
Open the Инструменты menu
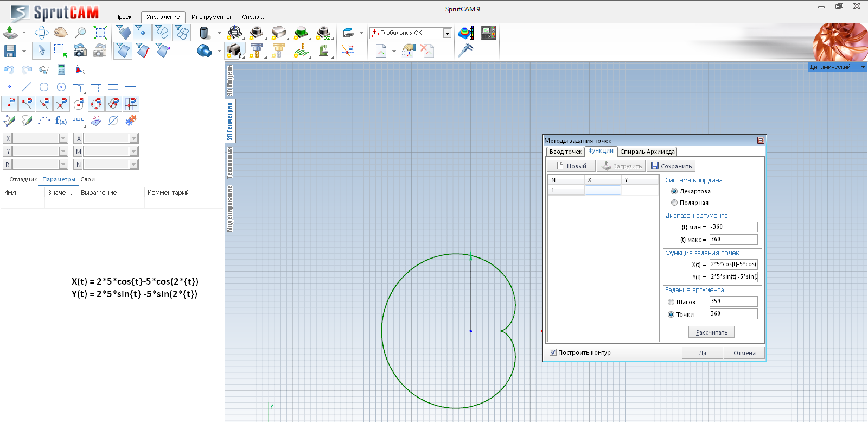pos(211,17)
